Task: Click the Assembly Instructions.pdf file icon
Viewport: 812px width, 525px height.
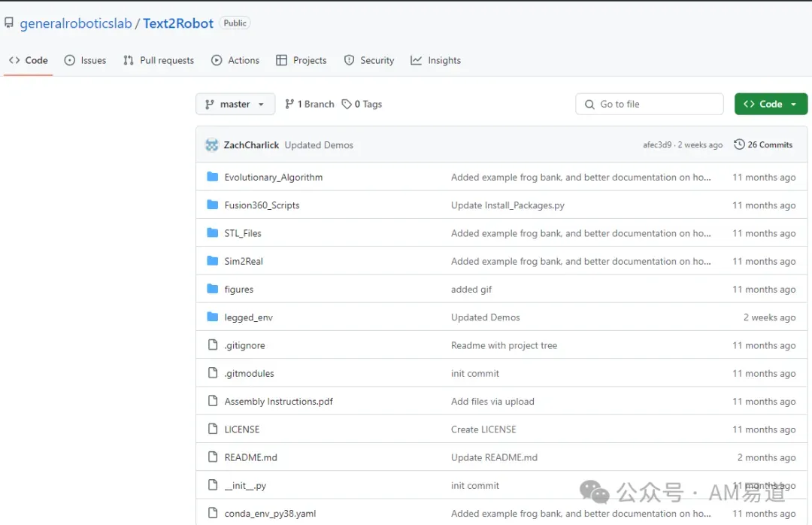Action: [x=212, y=401]
